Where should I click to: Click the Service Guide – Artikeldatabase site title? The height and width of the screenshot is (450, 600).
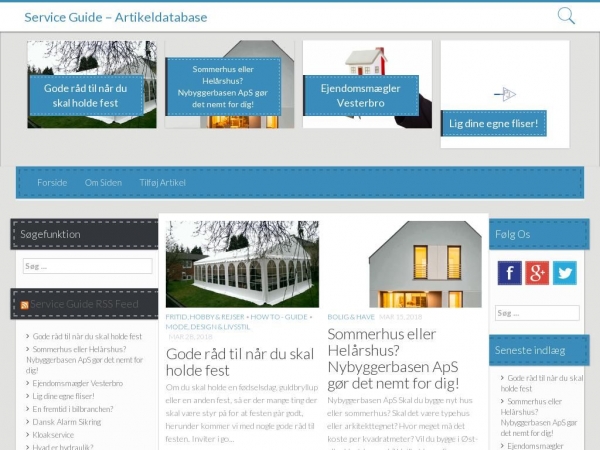[116, 17]
